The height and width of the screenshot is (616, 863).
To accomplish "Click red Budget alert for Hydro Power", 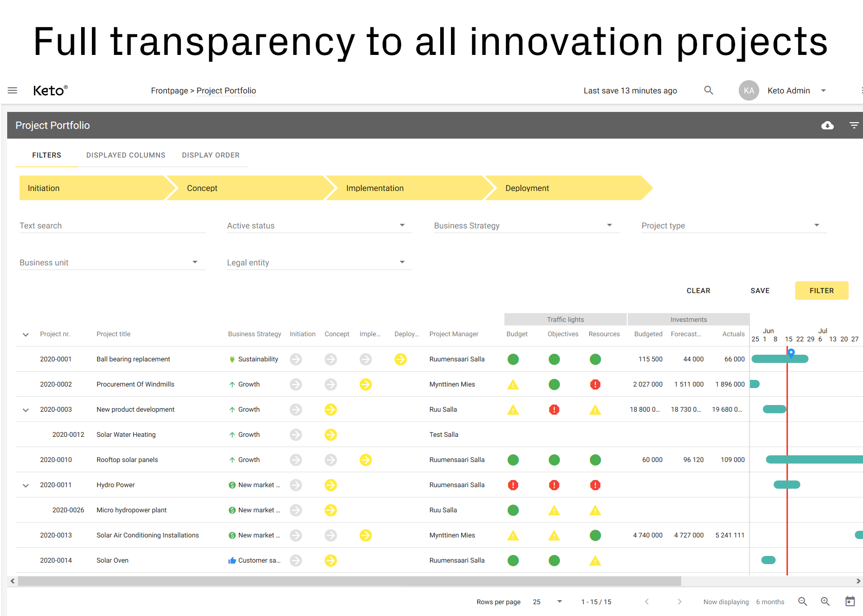I will coord(513,485).
